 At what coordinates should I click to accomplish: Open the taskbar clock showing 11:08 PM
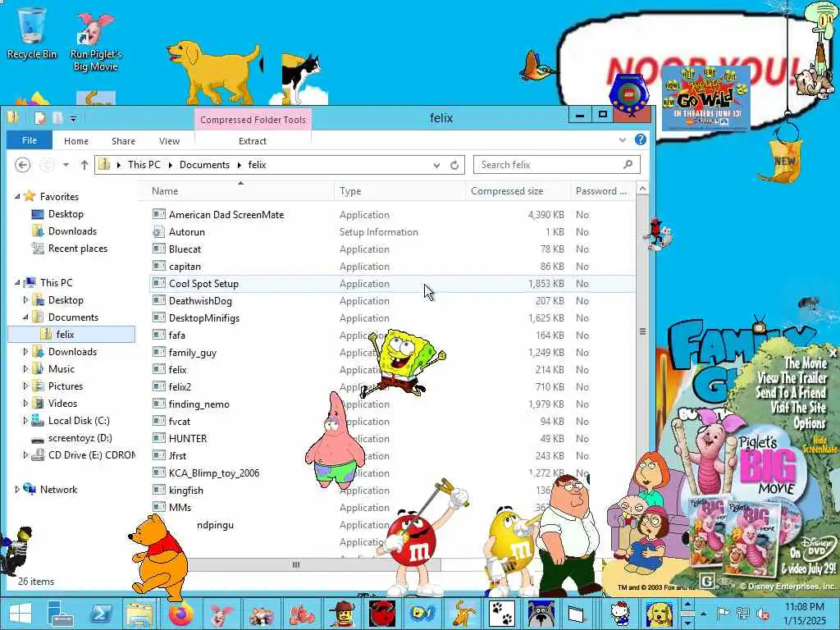pos(804,614)
